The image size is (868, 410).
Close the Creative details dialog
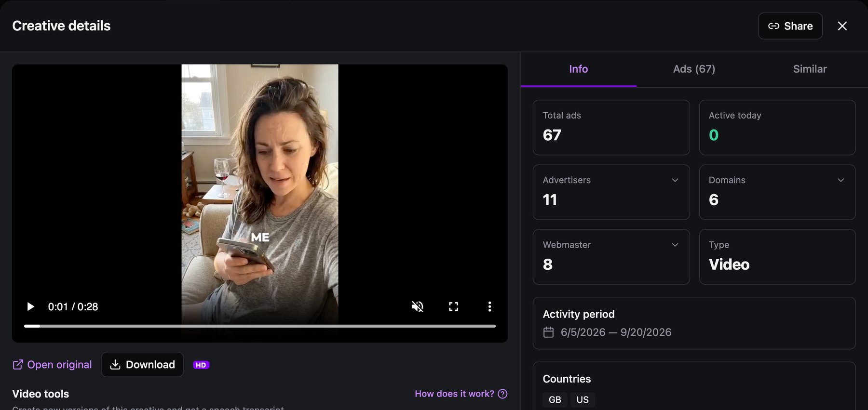click(842, 26)
